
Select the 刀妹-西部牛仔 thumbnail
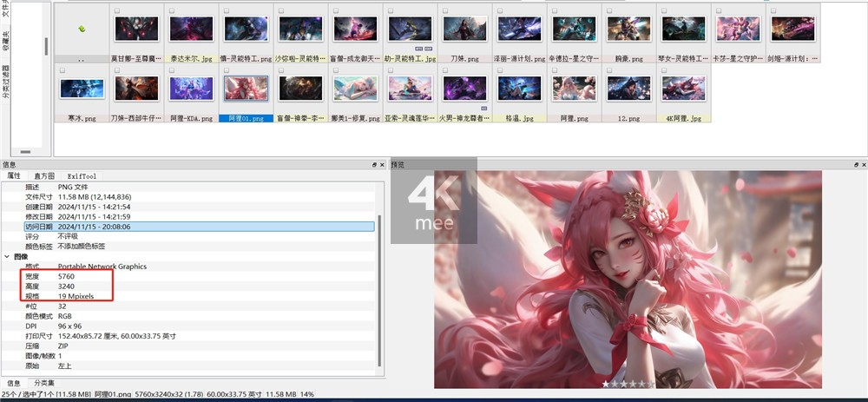[x=137, y=88]
